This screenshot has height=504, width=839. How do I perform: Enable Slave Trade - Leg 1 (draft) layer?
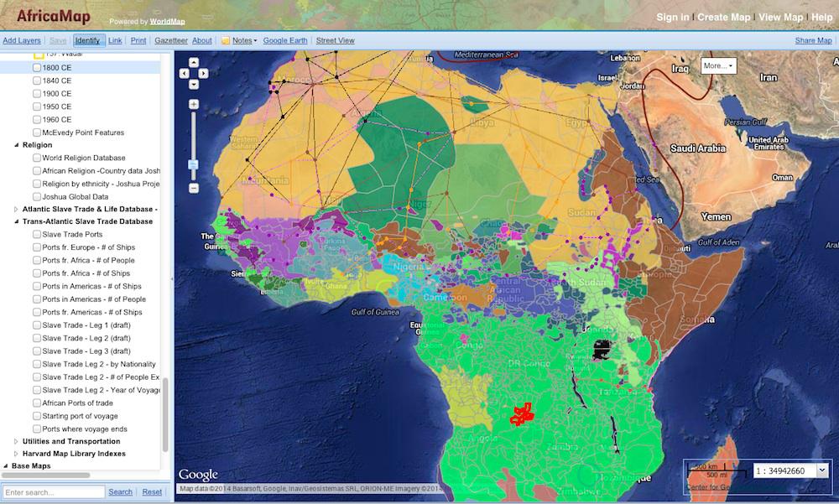[37, 325]
